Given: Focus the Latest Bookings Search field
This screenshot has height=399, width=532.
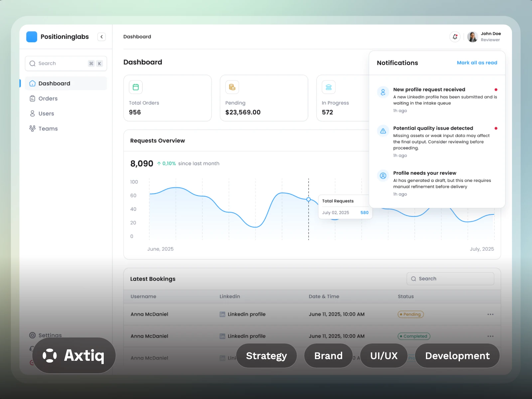Looking at the screenshot, I should click(450, 279).
